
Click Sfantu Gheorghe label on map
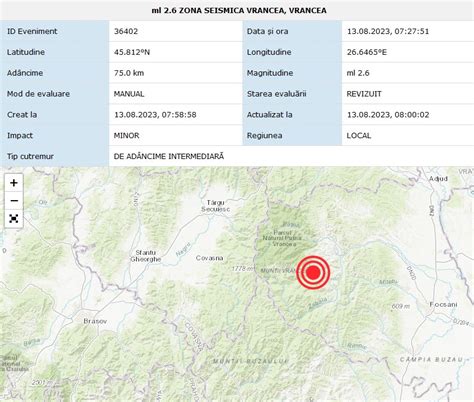(x=146, y=256)
